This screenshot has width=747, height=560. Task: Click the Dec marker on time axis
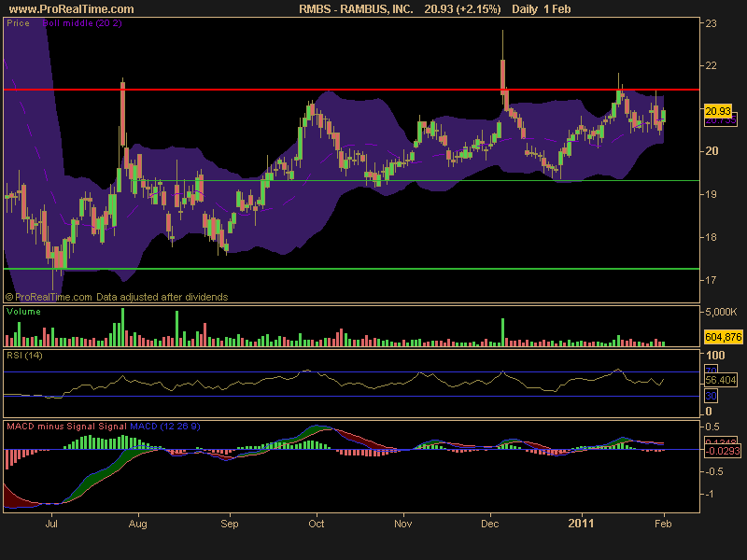(x=489, y=524)
